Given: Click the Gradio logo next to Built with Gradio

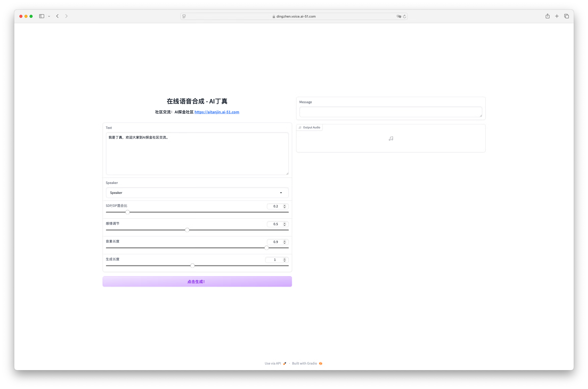Looking at the screenshot, I should click(321, 363).
